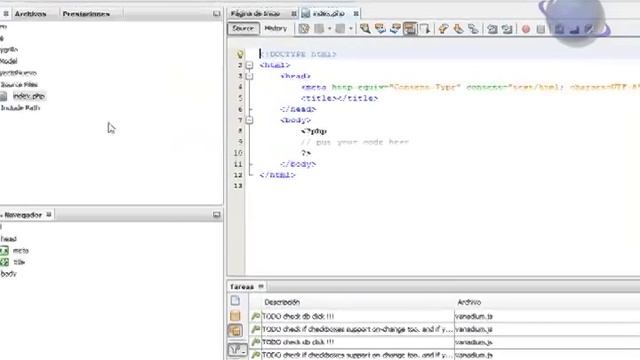640x360 pixels.
Task: Click the title tag code on line 5
Action: click(339, 98)
